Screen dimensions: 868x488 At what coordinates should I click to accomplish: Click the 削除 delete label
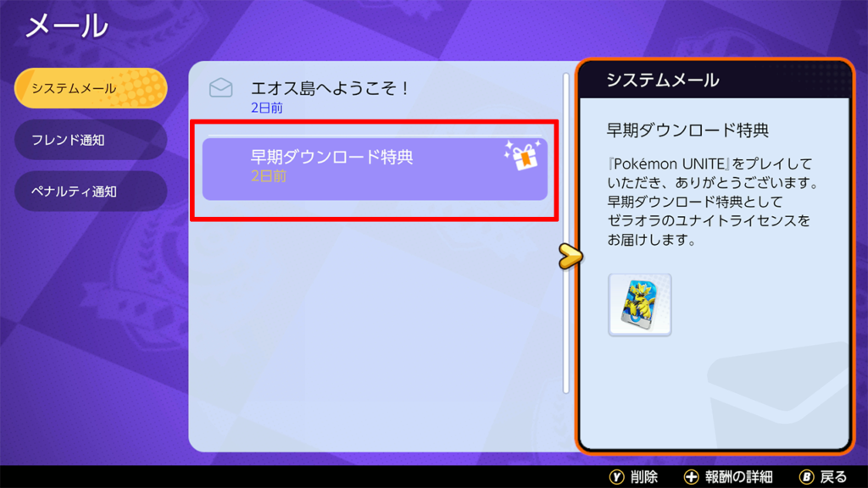pos(644,477)
